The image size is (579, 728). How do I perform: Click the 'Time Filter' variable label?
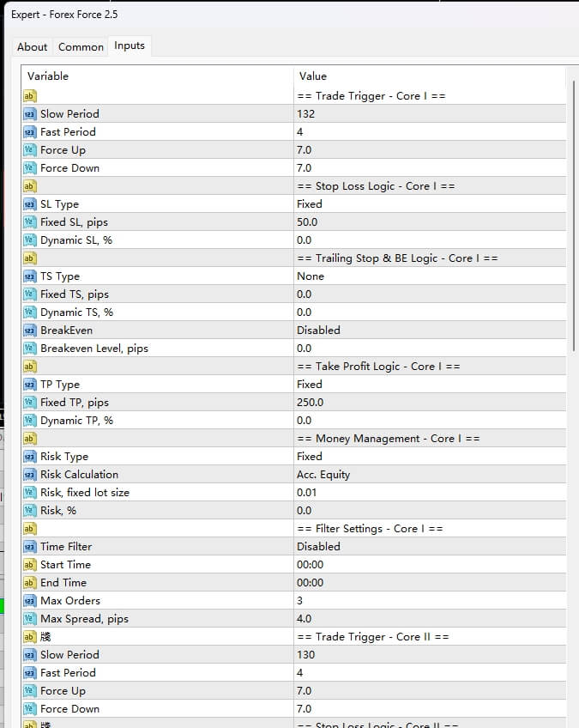[x=66, y=547]
